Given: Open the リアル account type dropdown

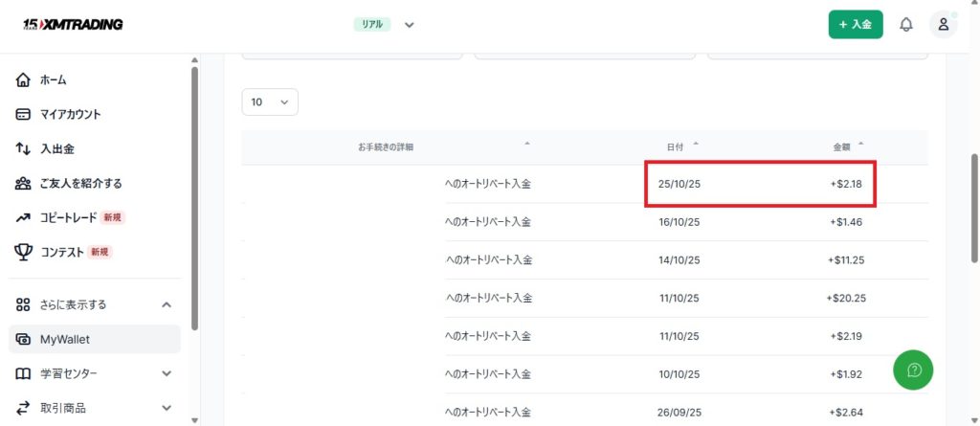Looking at the screenshot, I should (x=409, y=25).
